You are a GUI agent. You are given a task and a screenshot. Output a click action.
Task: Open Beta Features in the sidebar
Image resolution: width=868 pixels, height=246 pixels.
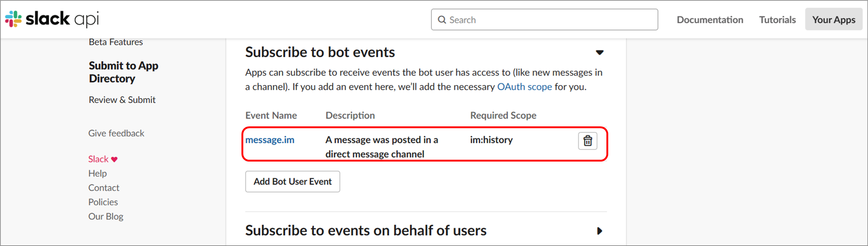(x=116, y=42)
